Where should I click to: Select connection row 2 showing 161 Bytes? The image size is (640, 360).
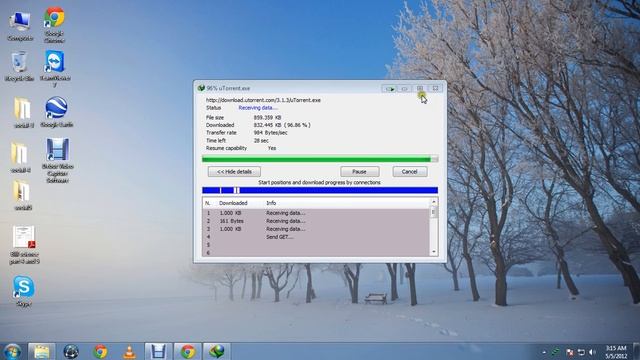316,221
